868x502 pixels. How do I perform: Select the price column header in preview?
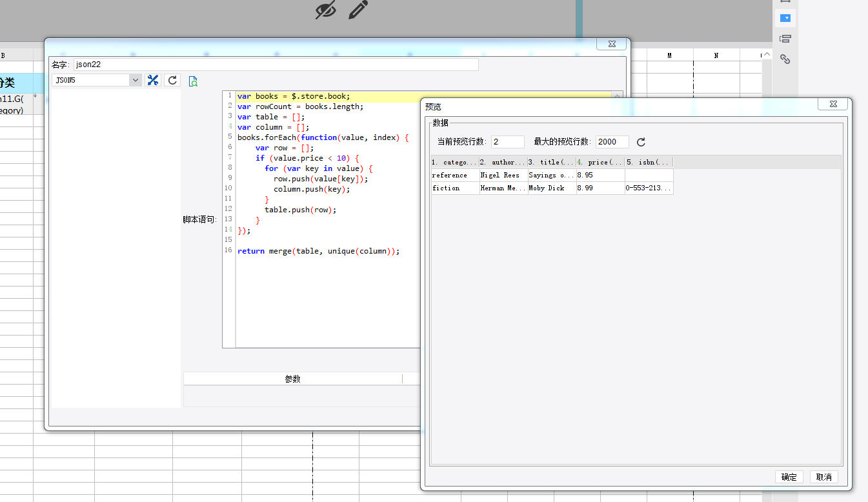click(600, 163)
